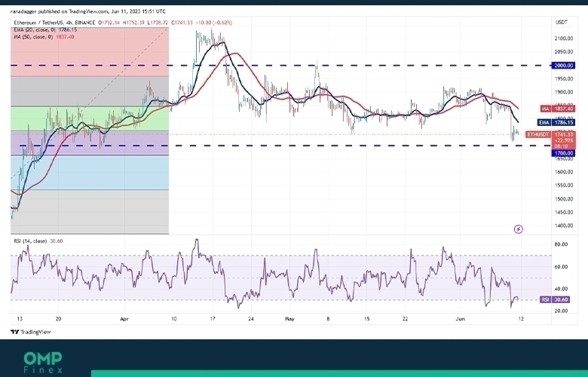Click date 12 on the time axis

pyautogui.click(x=520, y=319)
